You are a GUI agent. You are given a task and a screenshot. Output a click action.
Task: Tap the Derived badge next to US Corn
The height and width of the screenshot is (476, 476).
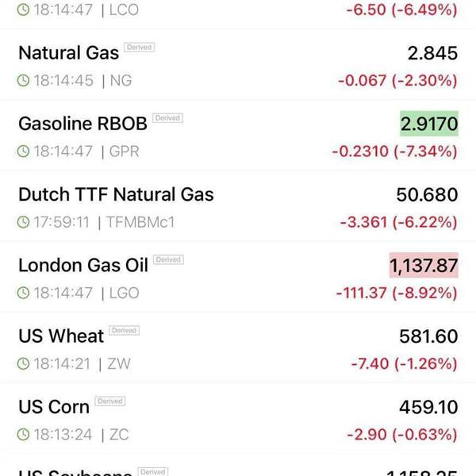109,401
